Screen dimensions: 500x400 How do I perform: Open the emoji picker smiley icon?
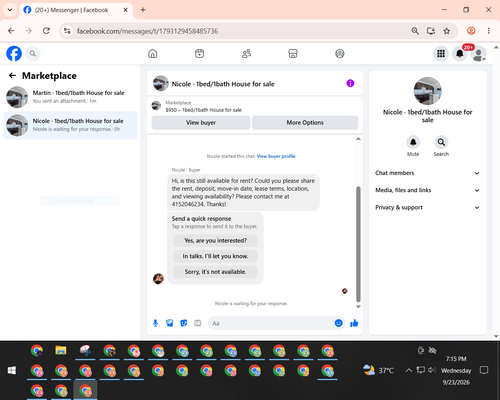click(338, 323)
